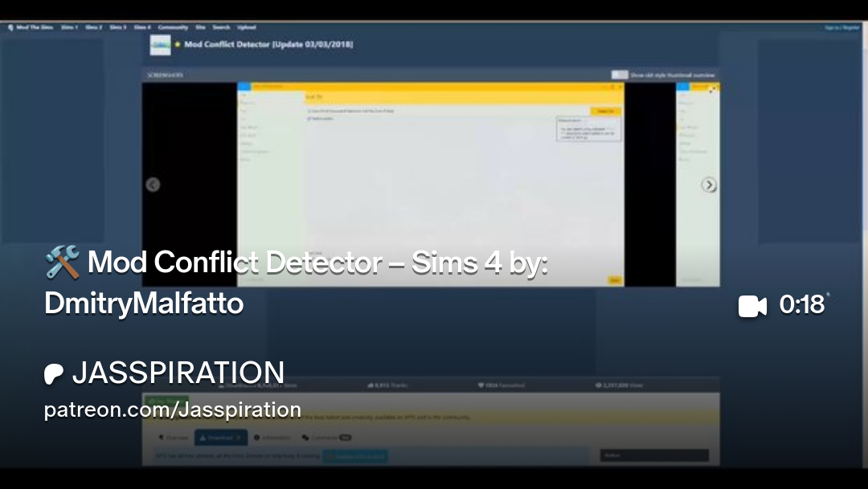Open the Sims 3 menu

point(117,27)
